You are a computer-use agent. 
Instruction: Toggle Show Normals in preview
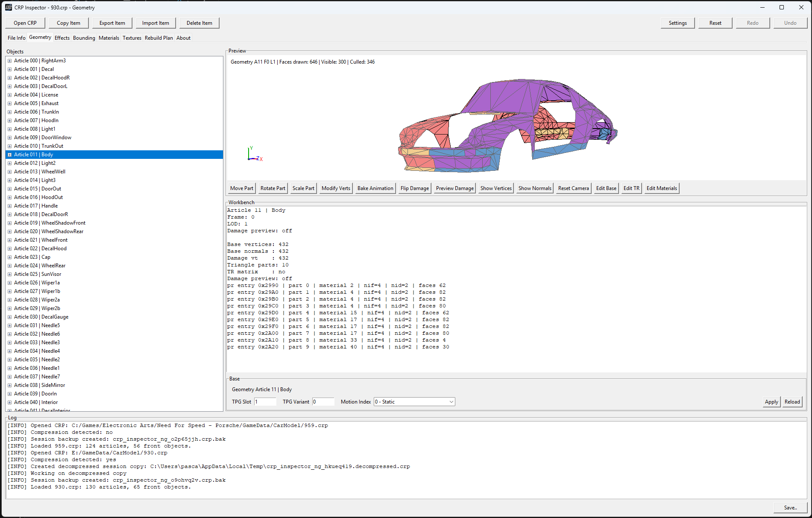[x=534, y=188]
